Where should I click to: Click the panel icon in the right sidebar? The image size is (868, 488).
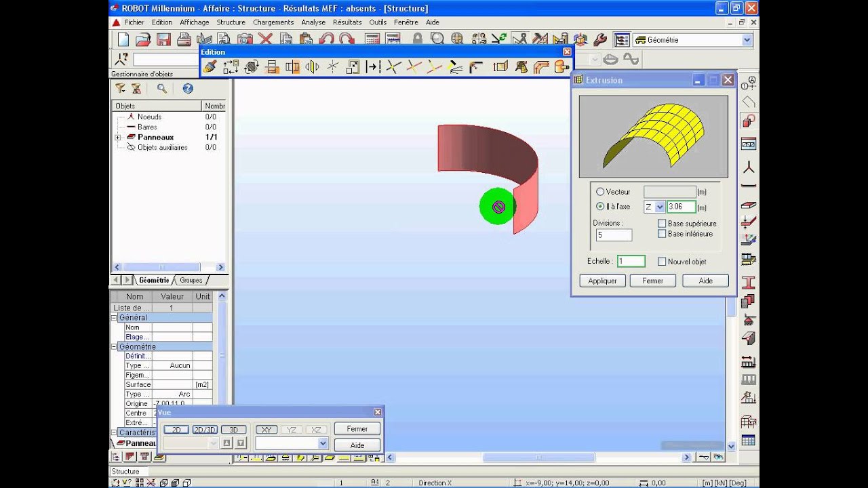(749, 204)
